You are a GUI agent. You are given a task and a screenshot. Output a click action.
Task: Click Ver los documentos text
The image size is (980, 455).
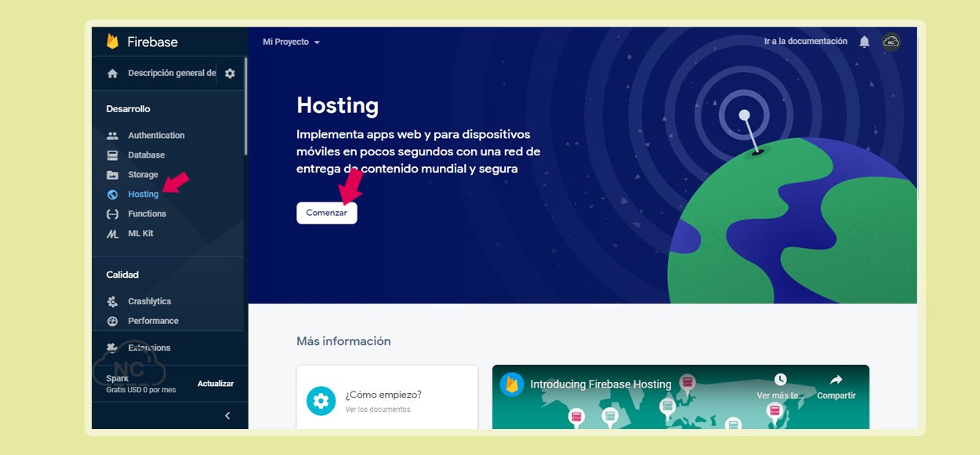[x=378, y=409]
